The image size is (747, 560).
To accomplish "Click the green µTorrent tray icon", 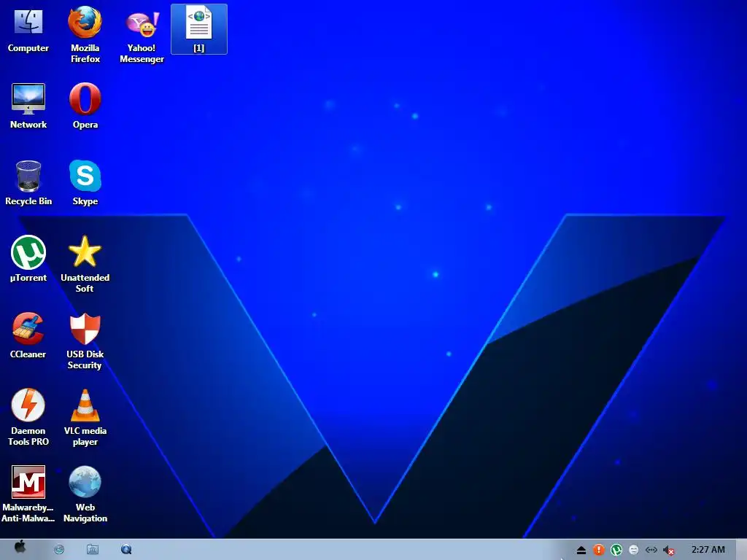I will (616, 550).
